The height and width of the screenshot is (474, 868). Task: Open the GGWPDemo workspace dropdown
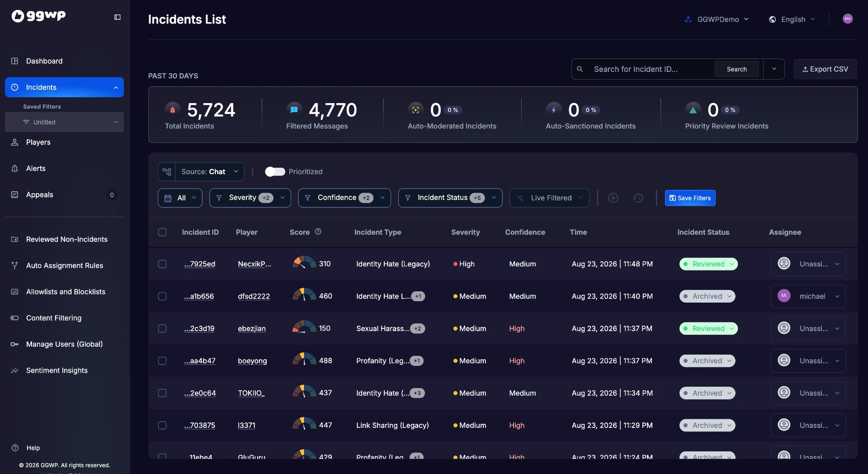coord(717,19)
